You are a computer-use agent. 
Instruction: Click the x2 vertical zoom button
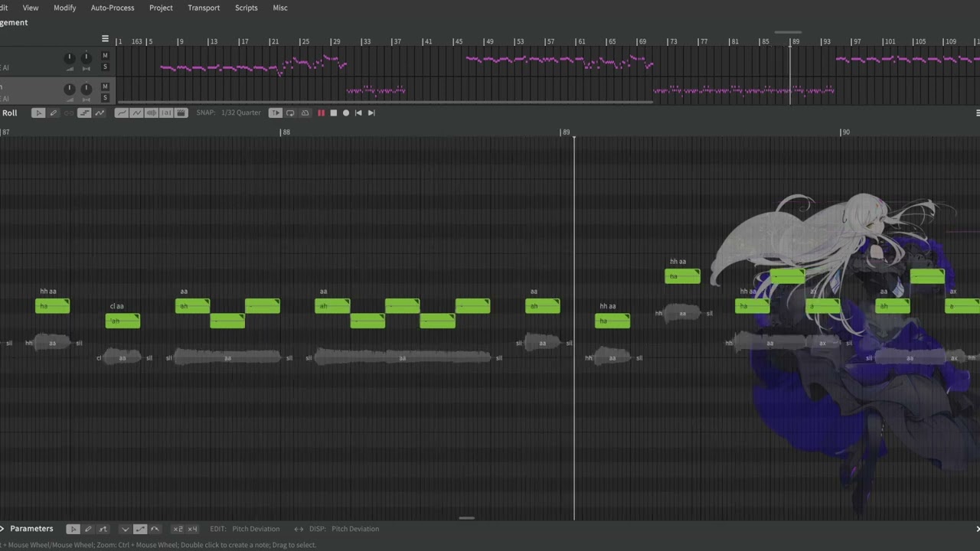pyautogui.click(x=178, y=529)
